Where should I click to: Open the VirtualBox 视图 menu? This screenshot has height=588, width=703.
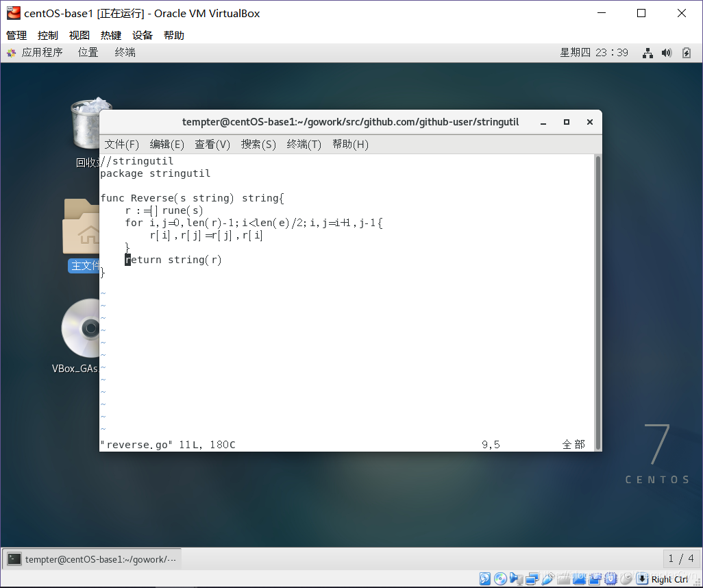pos(79,36)
